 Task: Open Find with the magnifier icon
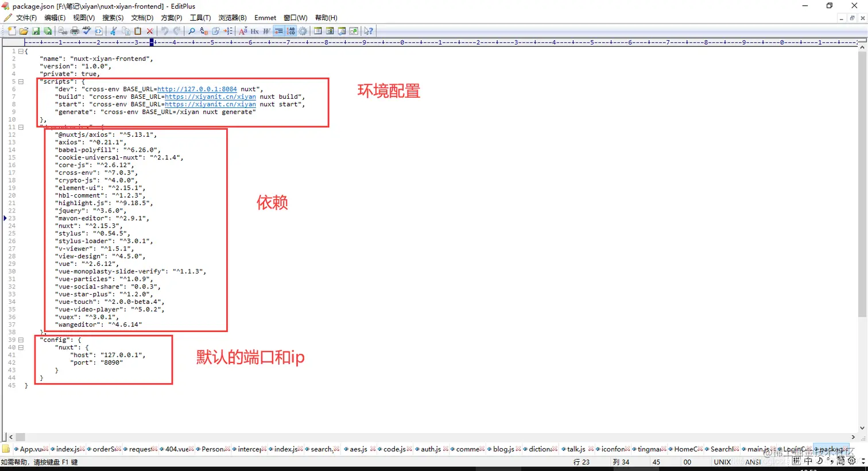pyautogui.click(x=192, y=31)
